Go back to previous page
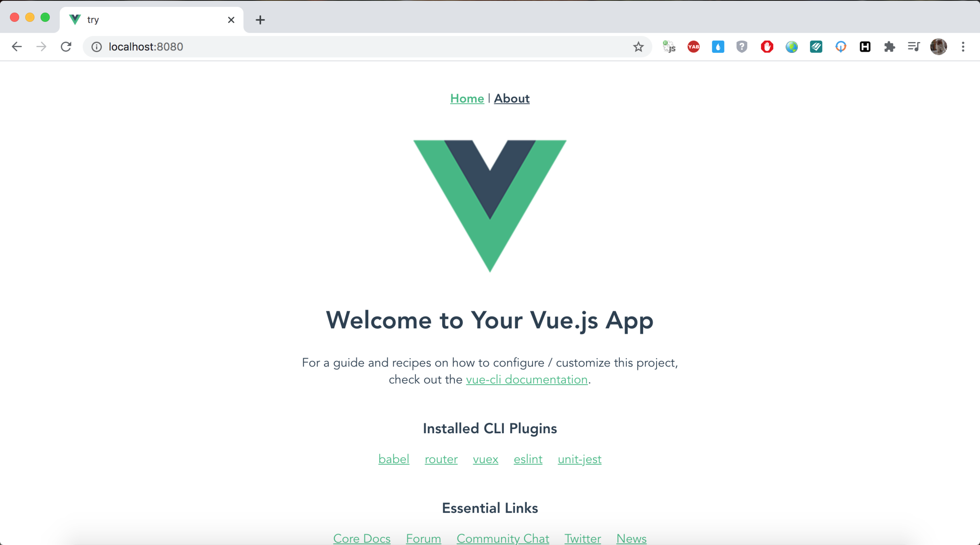 click(x=17, y=47)
